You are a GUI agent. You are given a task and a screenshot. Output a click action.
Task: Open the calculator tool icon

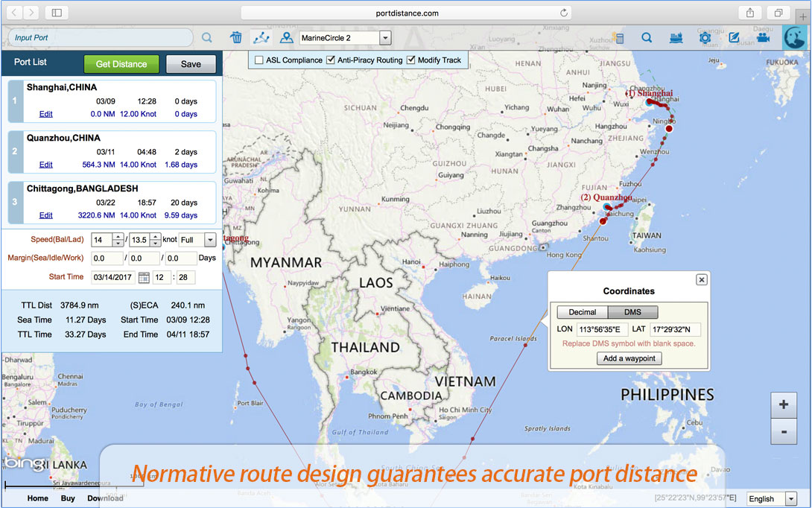(619, 38)
